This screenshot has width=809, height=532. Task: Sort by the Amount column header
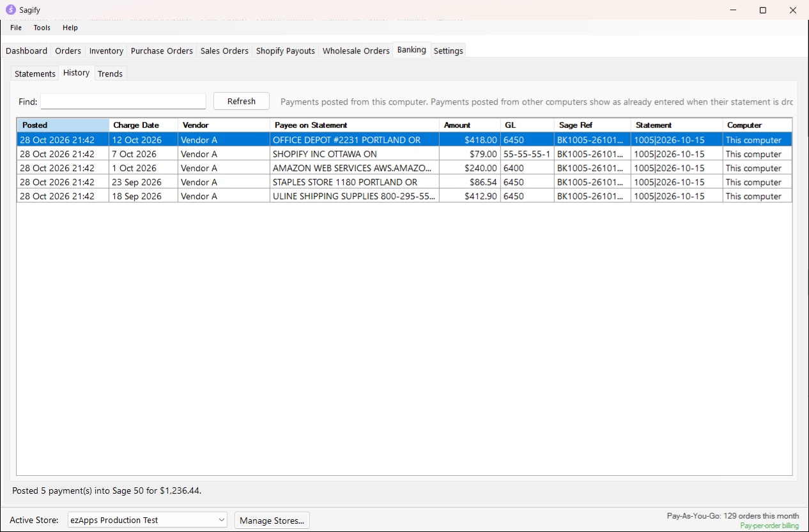tap(470, 125)
